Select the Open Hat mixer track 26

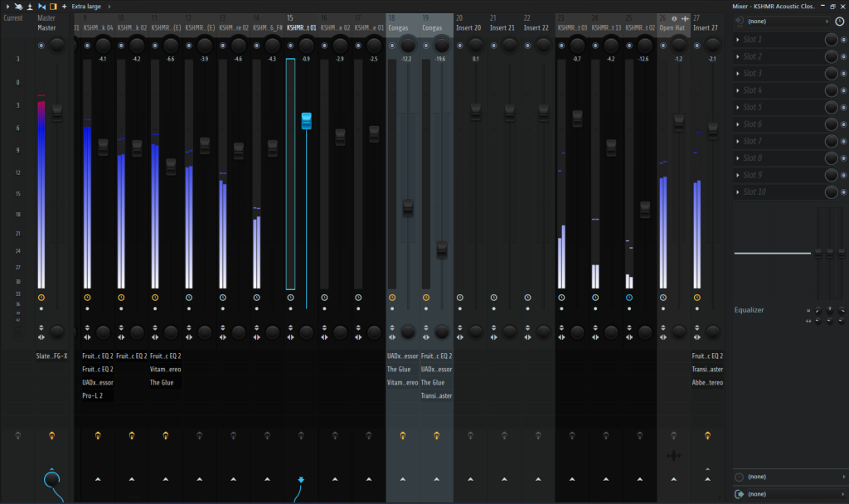(x=672, y=28)
